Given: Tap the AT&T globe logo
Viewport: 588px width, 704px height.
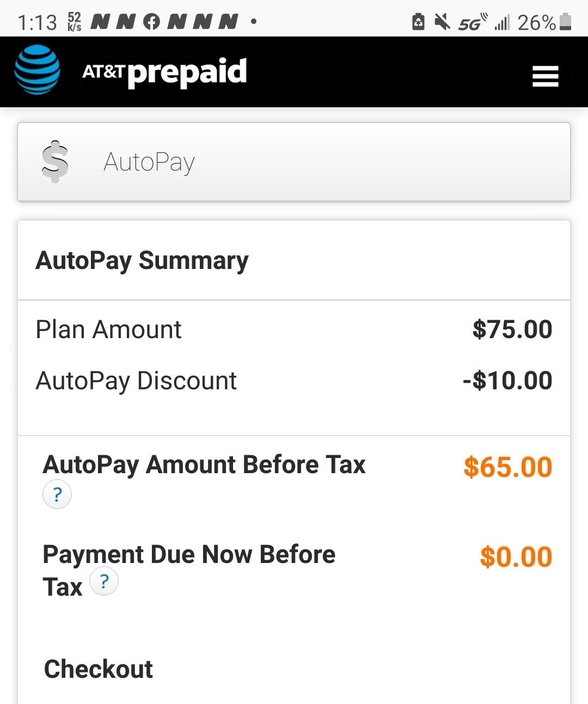Looking at the screenshot, I should pyautogui.click(x=36, y=71).
